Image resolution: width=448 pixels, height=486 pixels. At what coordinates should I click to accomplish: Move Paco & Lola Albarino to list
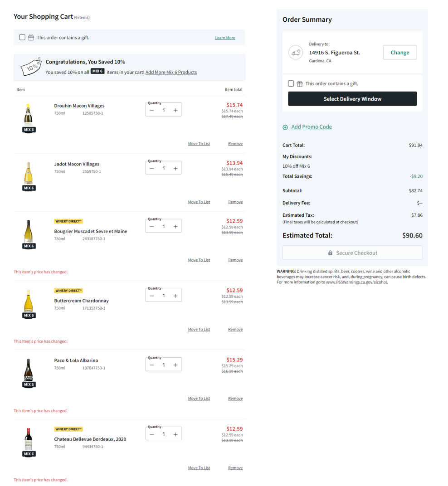199,399
